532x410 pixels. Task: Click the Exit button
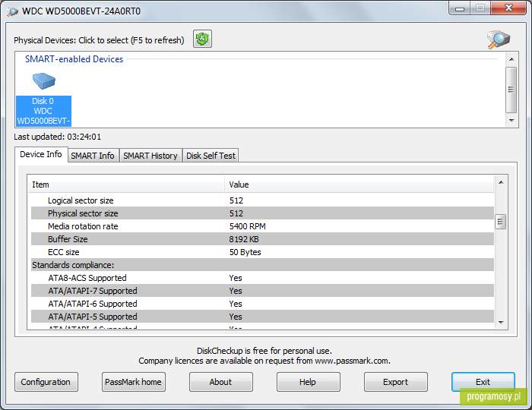(483, 382)
